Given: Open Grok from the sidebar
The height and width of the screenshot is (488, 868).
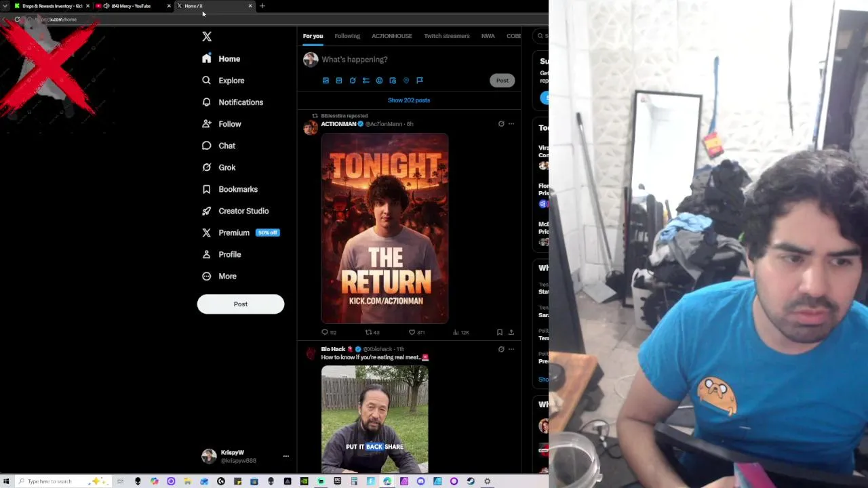Looking at the screenshot, I should [218, 167].
